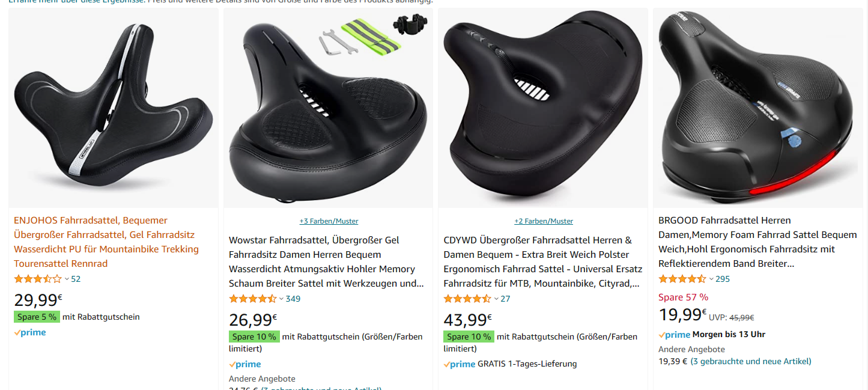Viewport: 868px width, 390px height.
Task: Click the Spare 5 % coupon badge
Action: click(37, 317)
